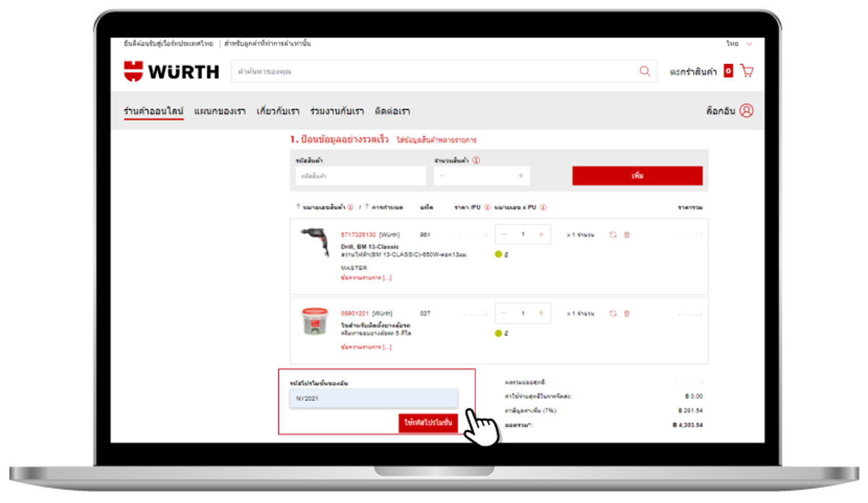This screenshot has width=868, height=503.
Task: Decrease quantity of item 08901221
Action: 504,313
